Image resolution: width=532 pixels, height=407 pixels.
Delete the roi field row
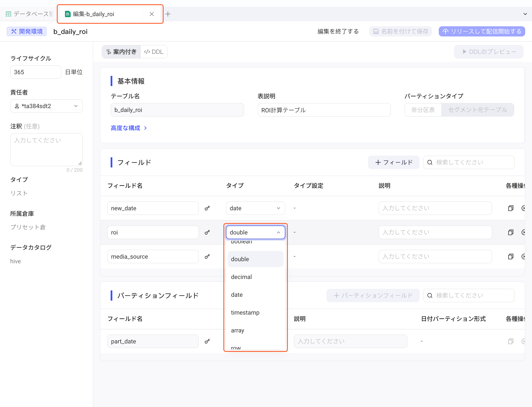click(x=523, y=232)
